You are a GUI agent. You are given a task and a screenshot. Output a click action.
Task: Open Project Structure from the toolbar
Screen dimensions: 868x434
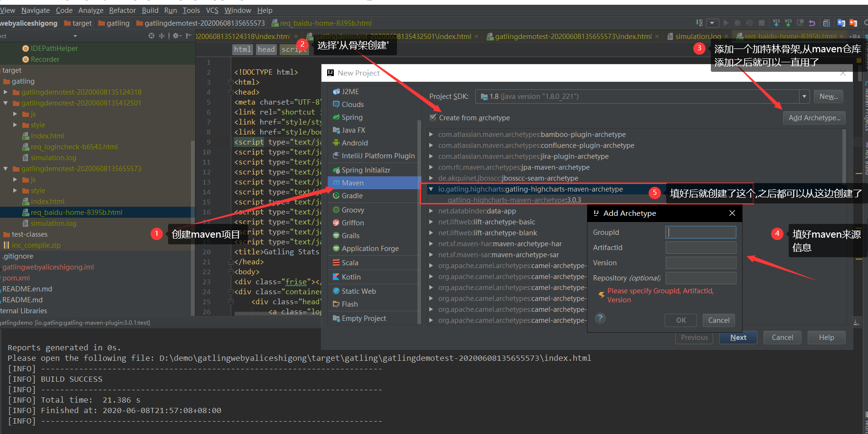pyautogui.click(x=827, y=23)
